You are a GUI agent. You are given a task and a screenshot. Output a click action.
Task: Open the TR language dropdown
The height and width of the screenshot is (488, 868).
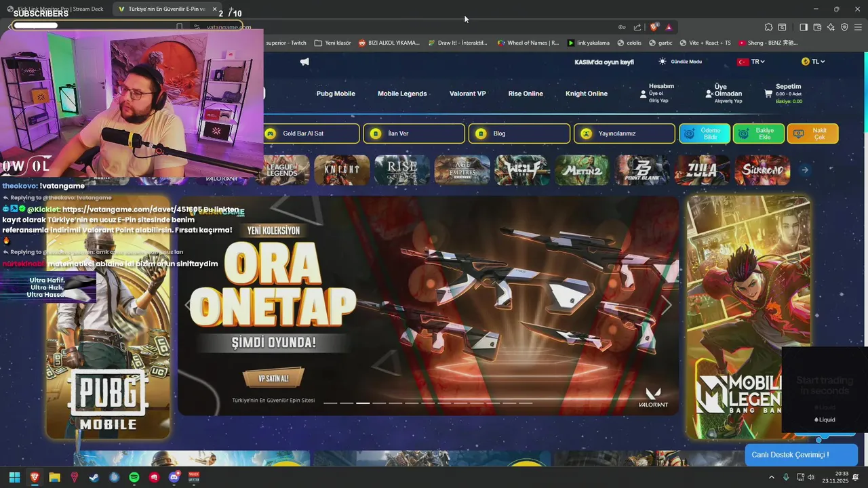click(751, 62)
